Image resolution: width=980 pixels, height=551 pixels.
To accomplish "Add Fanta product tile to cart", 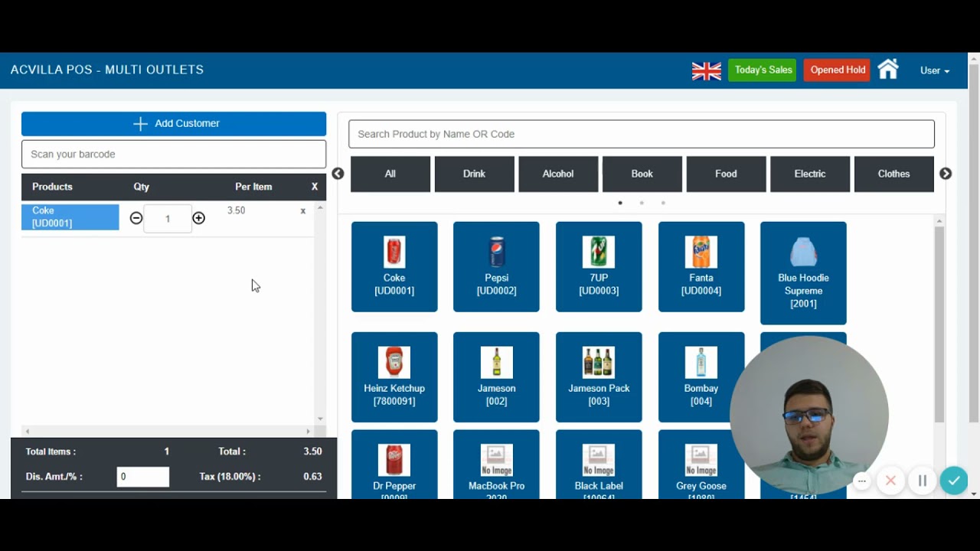I will tap(701, 267).
